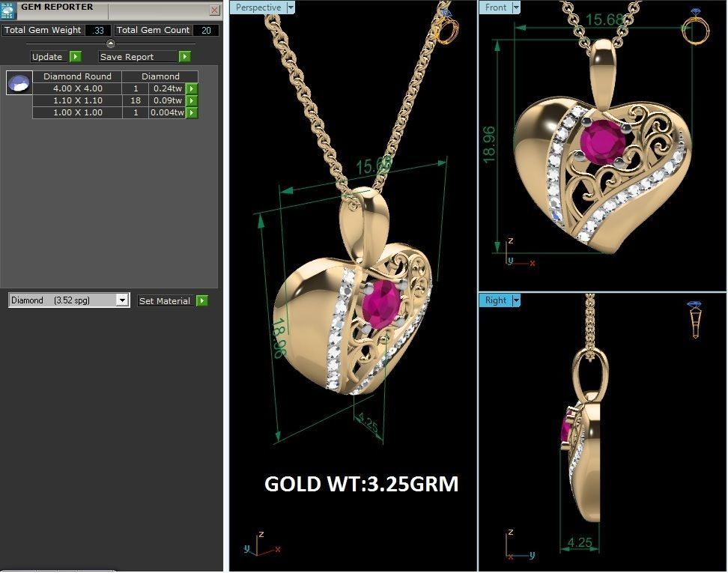Select the 1.00 X 1.00 gem size cell
Viewport: 728px width, 573px height.
click(x=78, y=112)
